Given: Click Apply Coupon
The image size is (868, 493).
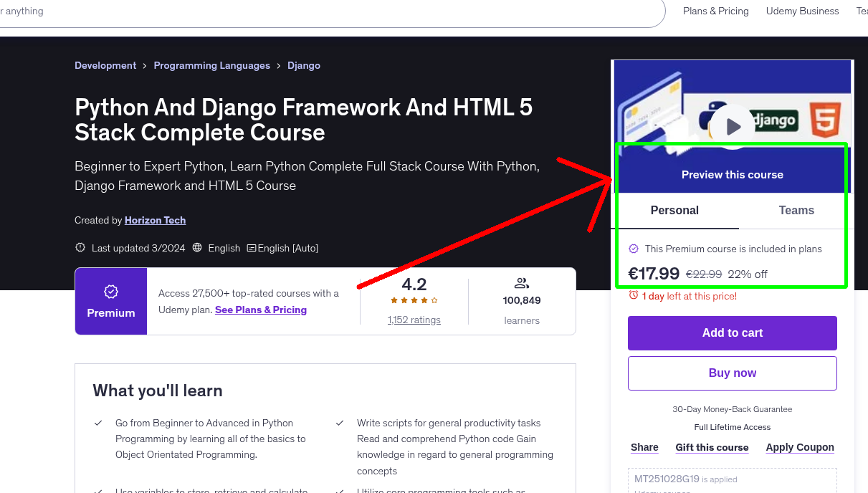Looking at the screenshot, I should coord(800,446).
